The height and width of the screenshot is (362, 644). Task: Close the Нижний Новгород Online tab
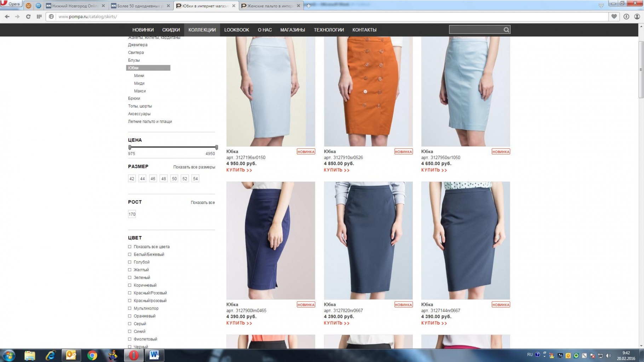click(x=103, y=6)
